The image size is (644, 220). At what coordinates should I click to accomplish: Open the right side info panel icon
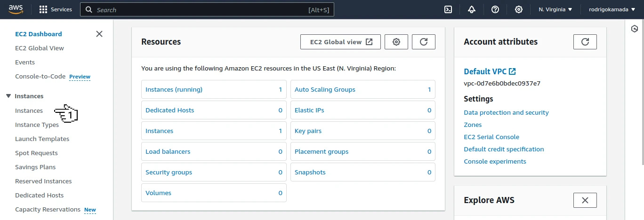click(634, 29)
